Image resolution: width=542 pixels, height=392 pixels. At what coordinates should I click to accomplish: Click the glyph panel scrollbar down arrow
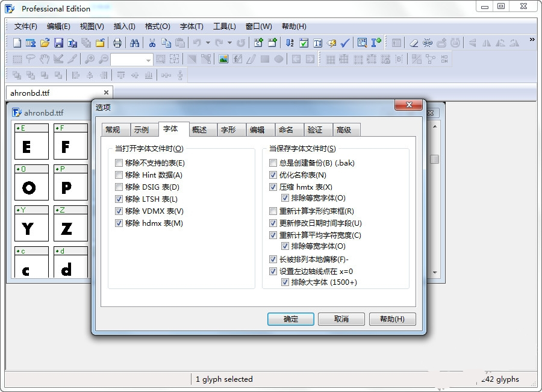tap(435, 272)
